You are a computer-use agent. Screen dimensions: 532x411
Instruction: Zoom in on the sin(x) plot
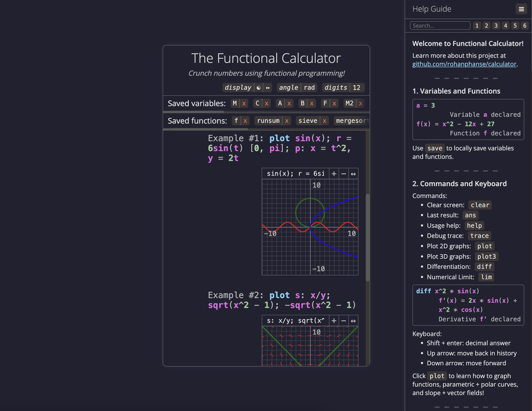coord(334,174)
